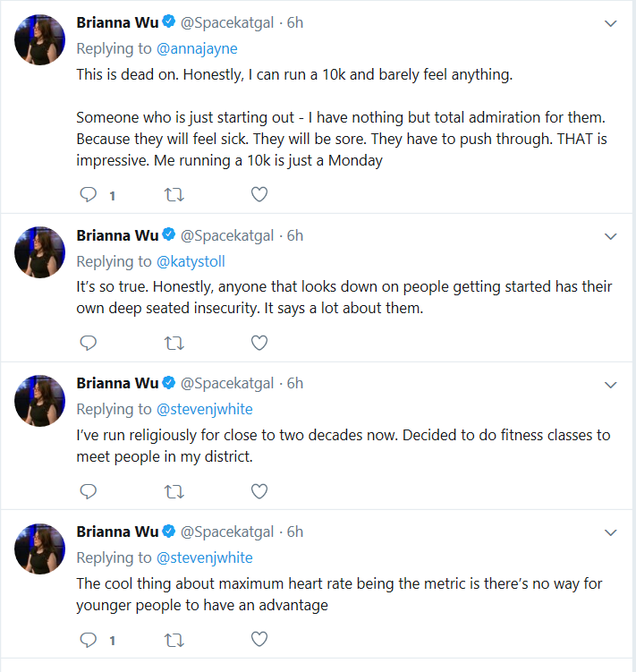Retweet the maximum heart rate tweet

[174, 640]
